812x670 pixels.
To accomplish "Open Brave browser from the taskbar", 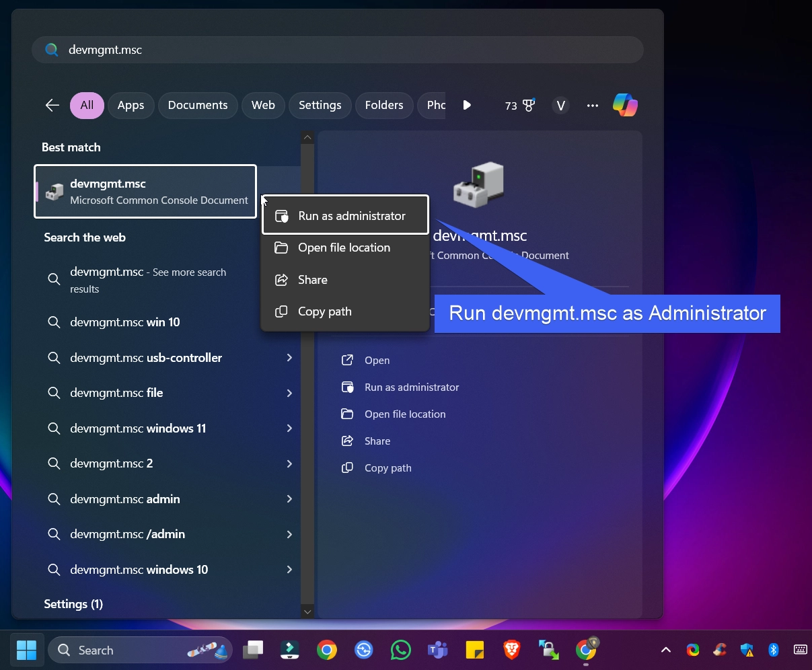I will click(x=512, y=650).
